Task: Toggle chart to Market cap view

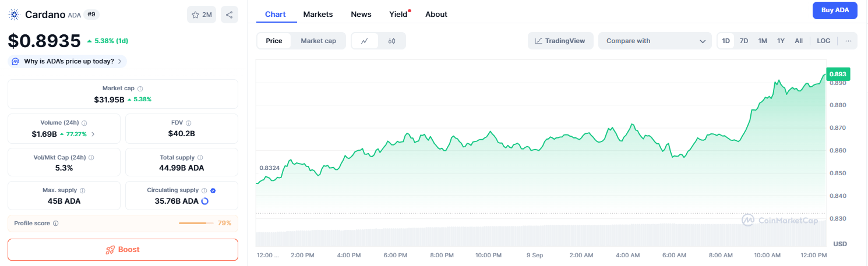Action: tap(318, 41)
